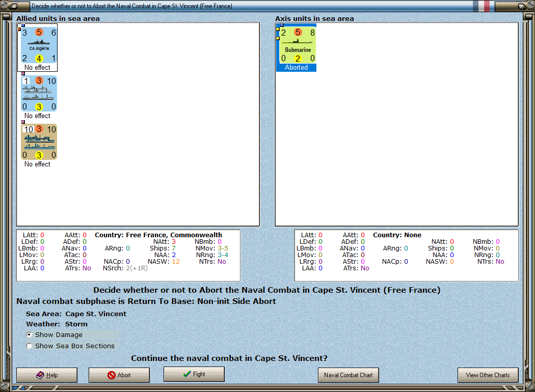This screenshot has width=535, height=392.
Task: Open the Naval Combat Chart
Action: coord(349,375)
